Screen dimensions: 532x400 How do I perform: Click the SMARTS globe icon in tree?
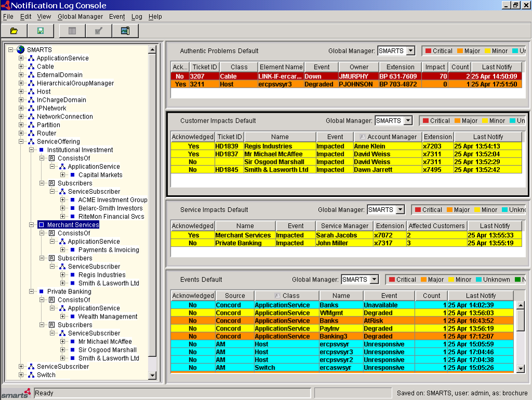[x=21, y=50]
